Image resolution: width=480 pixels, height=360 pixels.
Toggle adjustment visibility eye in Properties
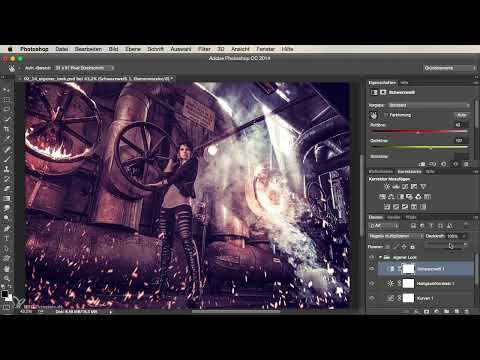click(456, 164)
